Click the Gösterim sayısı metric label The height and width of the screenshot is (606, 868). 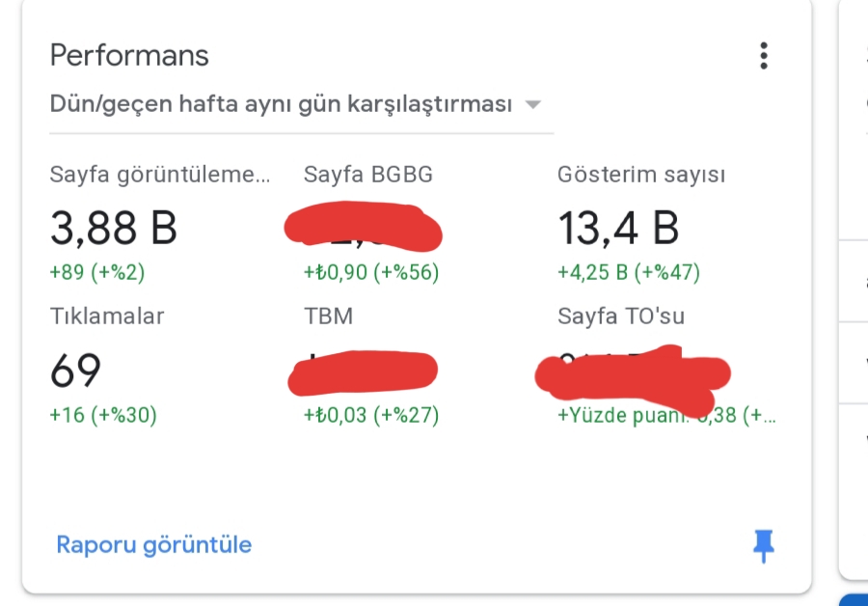tap(641, 175)
